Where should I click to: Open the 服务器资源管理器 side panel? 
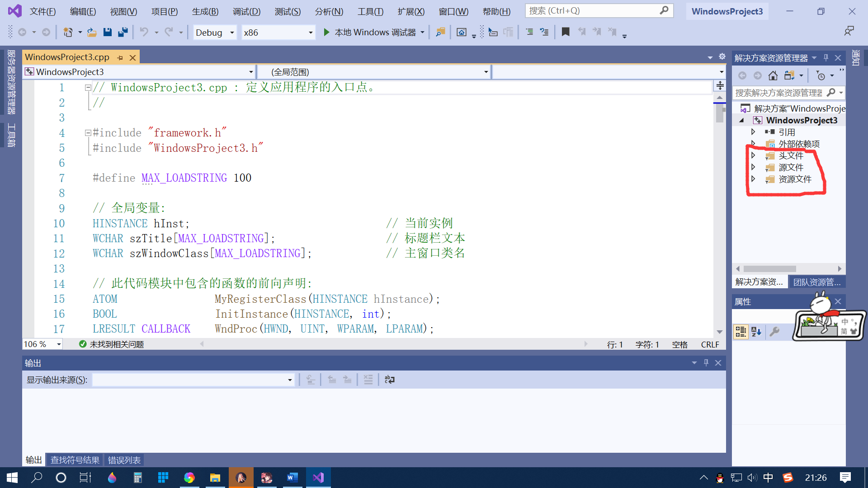tap(11, 82)
